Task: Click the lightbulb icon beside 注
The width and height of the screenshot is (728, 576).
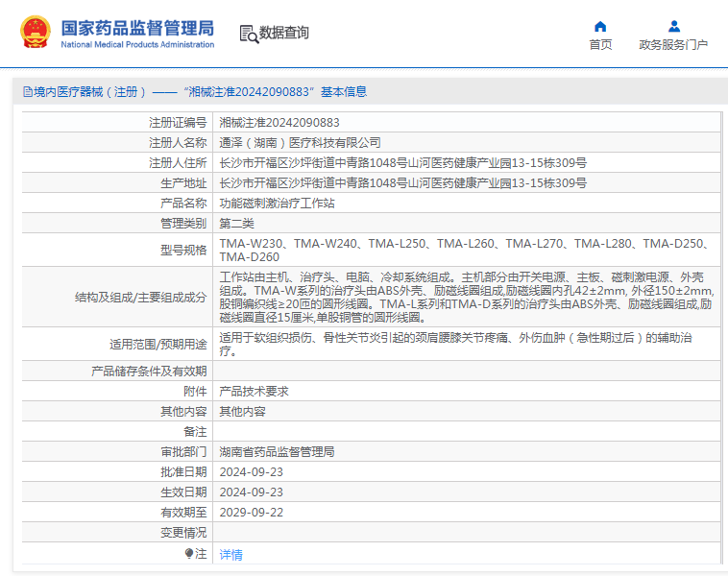Action: click(188, 553)
